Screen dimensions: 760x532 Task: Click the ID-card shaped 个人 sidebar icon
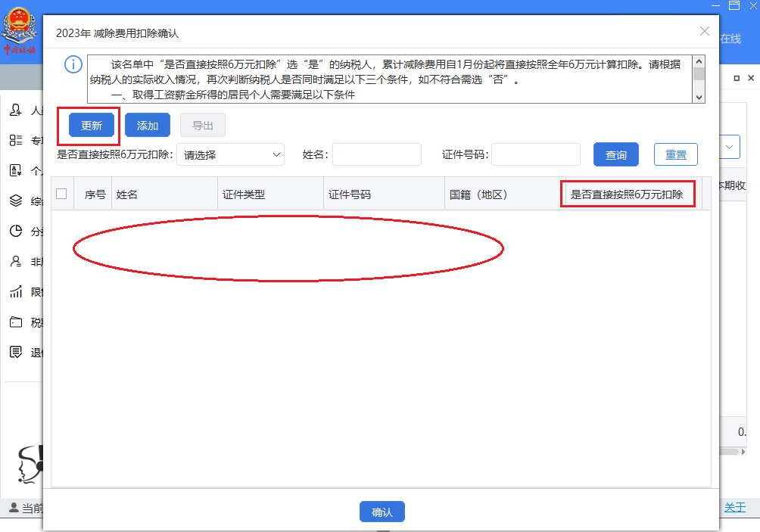coord(15,170)
